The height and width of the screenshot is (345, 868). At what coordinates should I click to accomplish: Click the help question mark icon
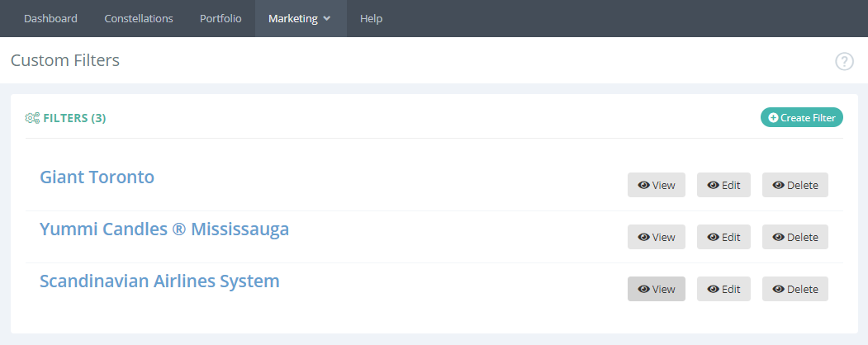tap(844, 61)
